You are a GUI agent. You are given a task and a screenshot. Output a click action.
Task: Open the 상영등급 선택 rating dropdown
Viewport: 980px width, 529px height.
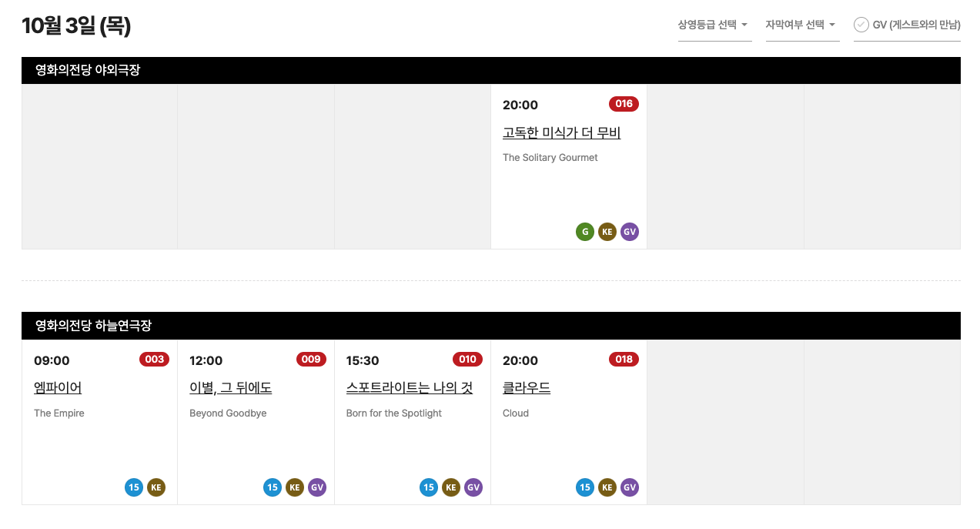point(714,25)
